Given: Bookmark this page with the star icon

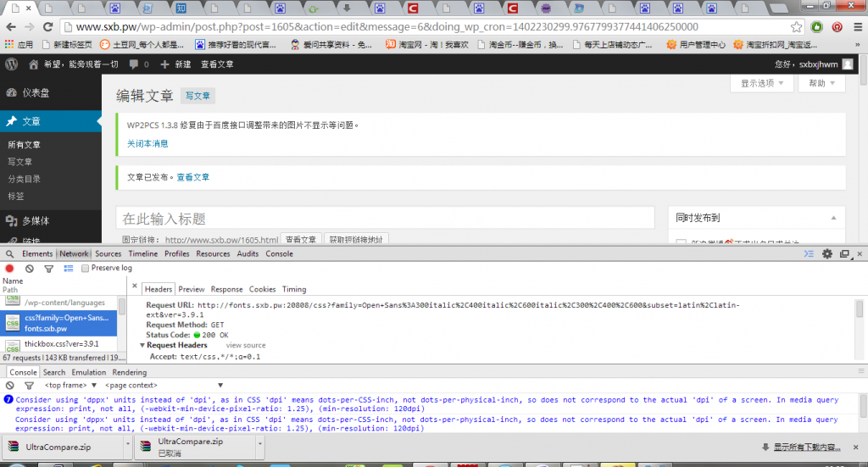Looking at the screenshot, I should [x=796, y=27].
